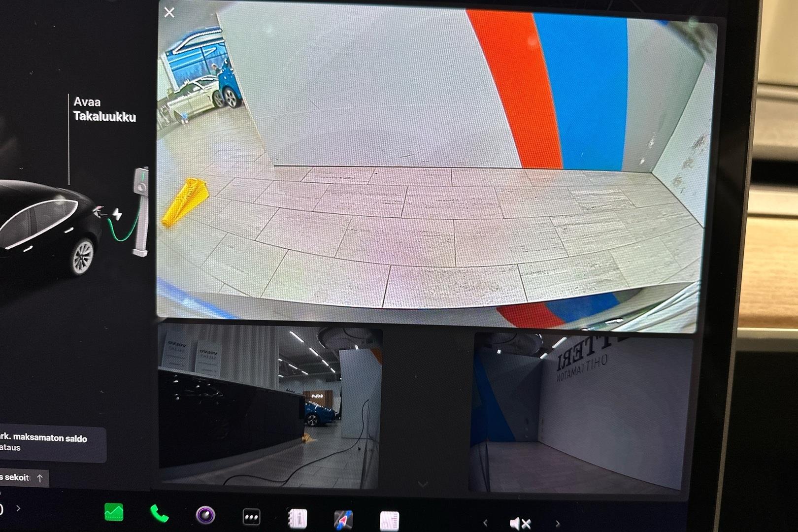Open the owner's manual notebook icon
The width and height of the screenshot is (798, 532).
click(298, 519)
